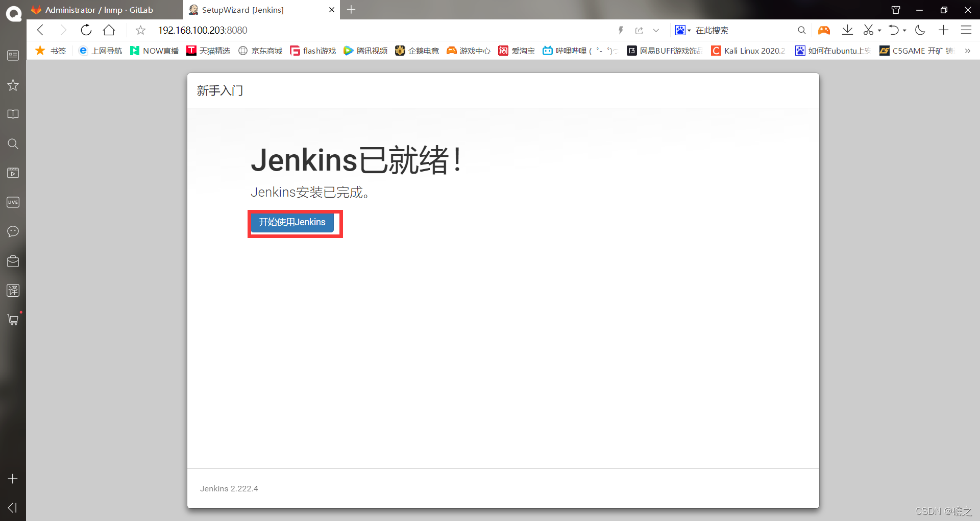Image resolution: width=980 pixels, height=521 pixels.
Task: Click the plus icon in the browser toolbar
Action: (943, 30)
